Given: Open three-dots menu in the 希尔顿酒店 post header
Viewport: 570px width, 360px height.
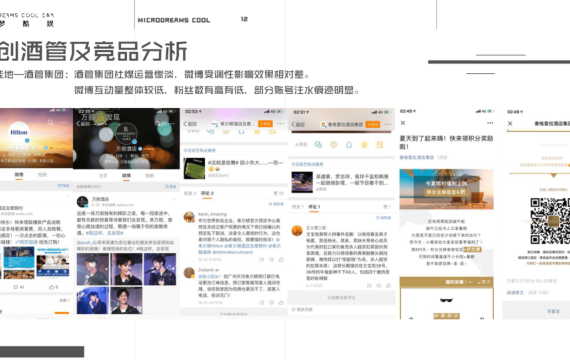Looking at the screenshot, I should tap(280, 124).
